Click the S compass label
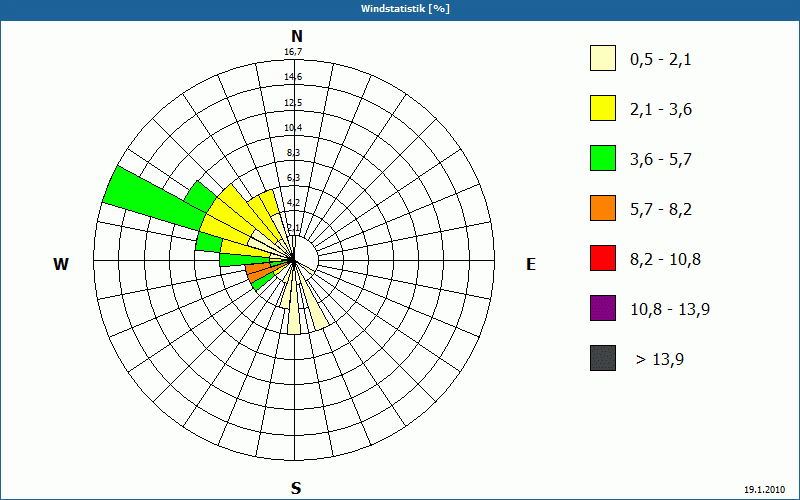This screenshot has width=800, height=500. pos(296,488)
